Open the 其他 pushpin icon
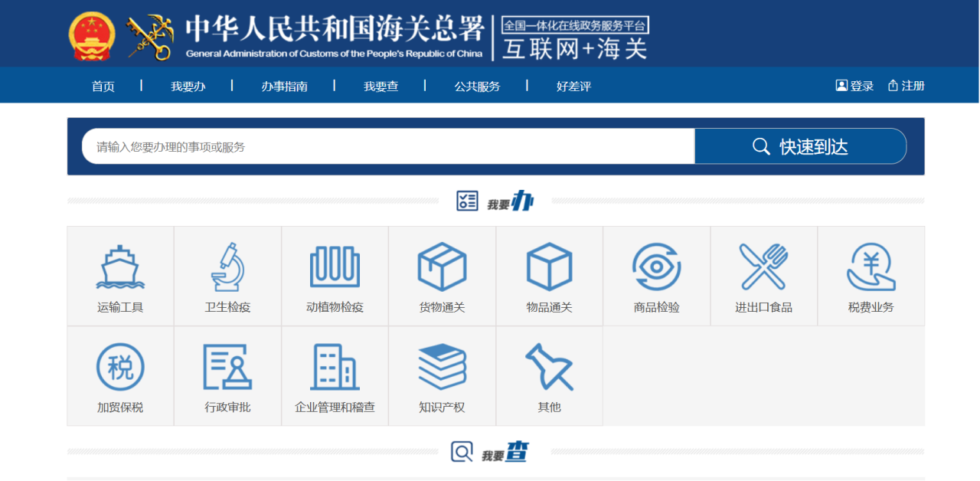The image size is (980, 481). 549,367
